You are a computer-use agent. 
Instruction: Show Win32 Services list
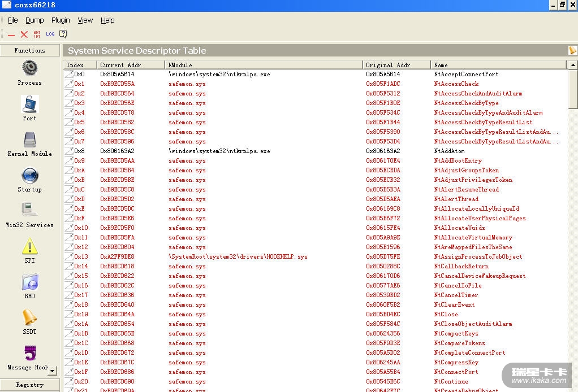point(29,211)
